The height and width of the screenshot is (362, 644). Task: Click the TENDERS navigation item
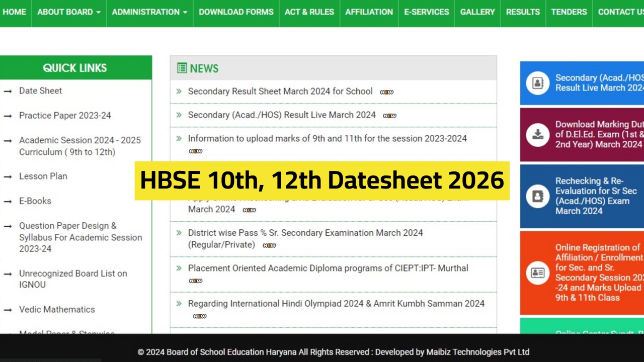pyautogui.click(x=569, y=12)
